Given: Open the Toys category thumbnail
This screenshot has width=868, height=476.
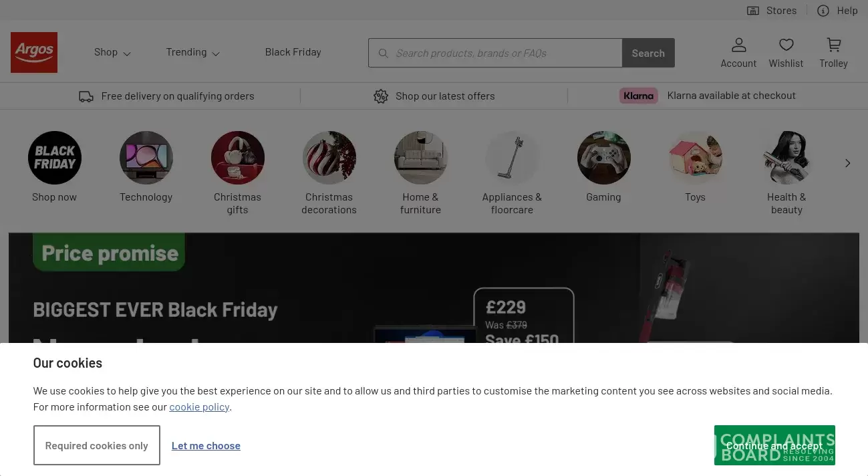Looking at the screenshot, I should (695, 158).
